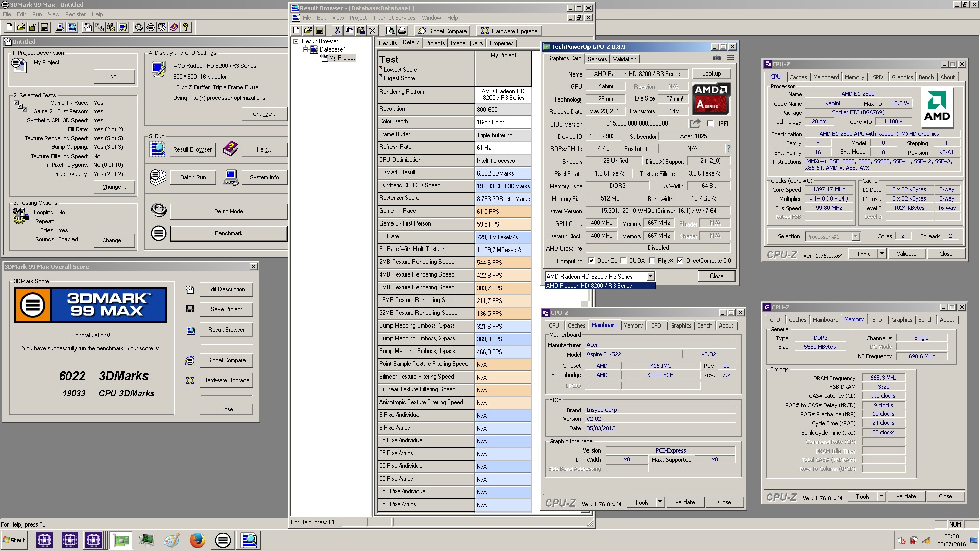Toggle CUDA checkbox in GPU-Z

623,261
